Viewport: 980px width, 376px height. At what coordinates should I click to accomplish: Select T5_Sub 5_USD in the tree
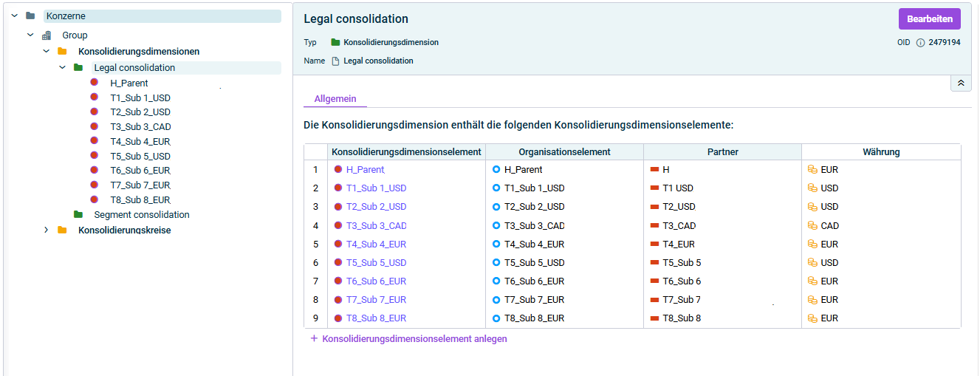(140, 156)
